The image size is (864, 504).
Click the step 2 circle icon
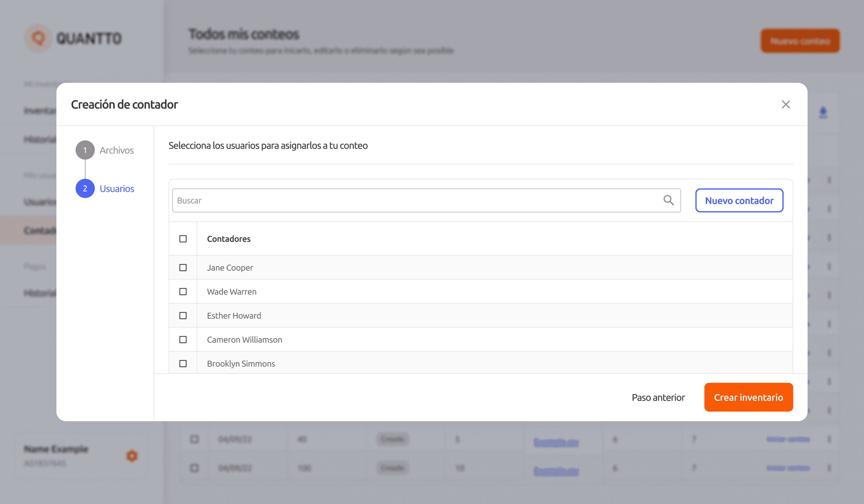(x=85, y=189)
